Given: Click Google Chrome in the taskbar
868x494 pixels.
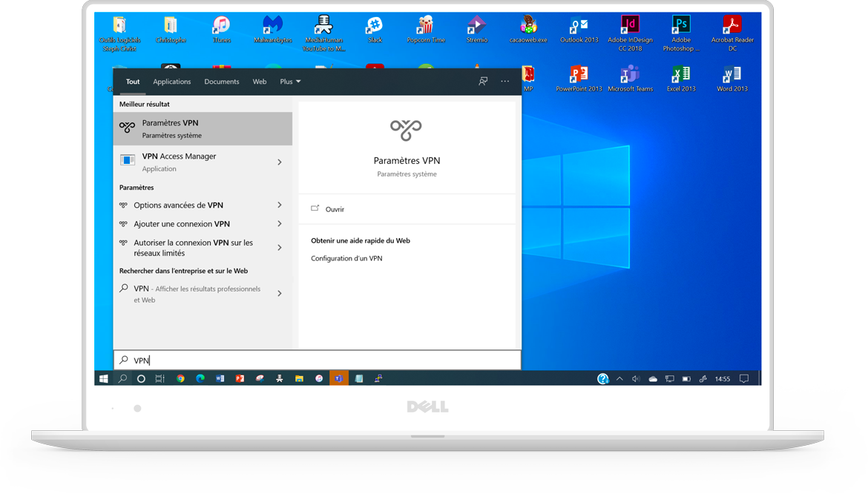Looking at the screenshot, I should click(x=180, y=378).
